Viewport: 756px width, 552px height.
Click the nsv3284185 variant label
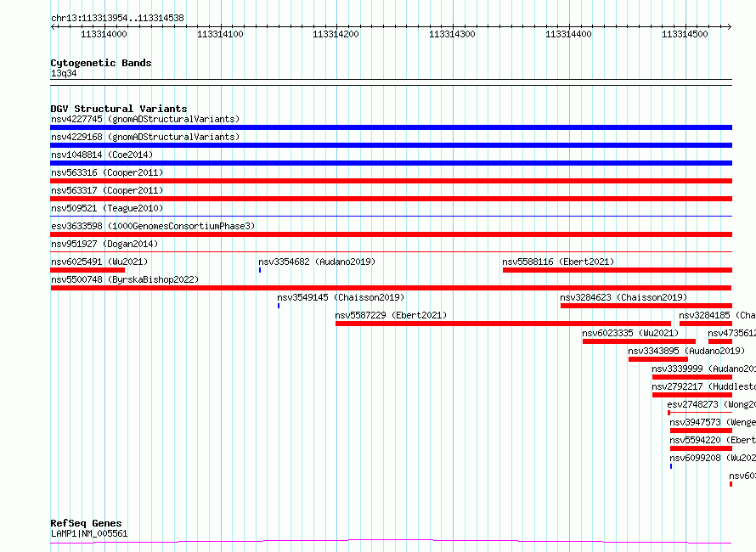click(x=717, y=315)
